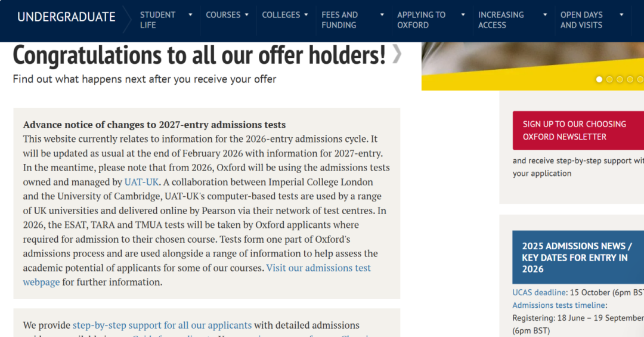Expand the Fees and Funding dropdown arrow
The width and height of the screenshot is (644, 337).
pos(382,15)
